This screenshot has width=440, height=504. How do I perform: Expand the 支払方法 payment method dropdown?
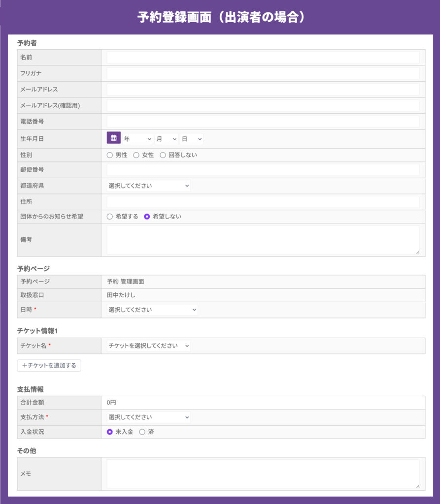click(x=149, y=417)
